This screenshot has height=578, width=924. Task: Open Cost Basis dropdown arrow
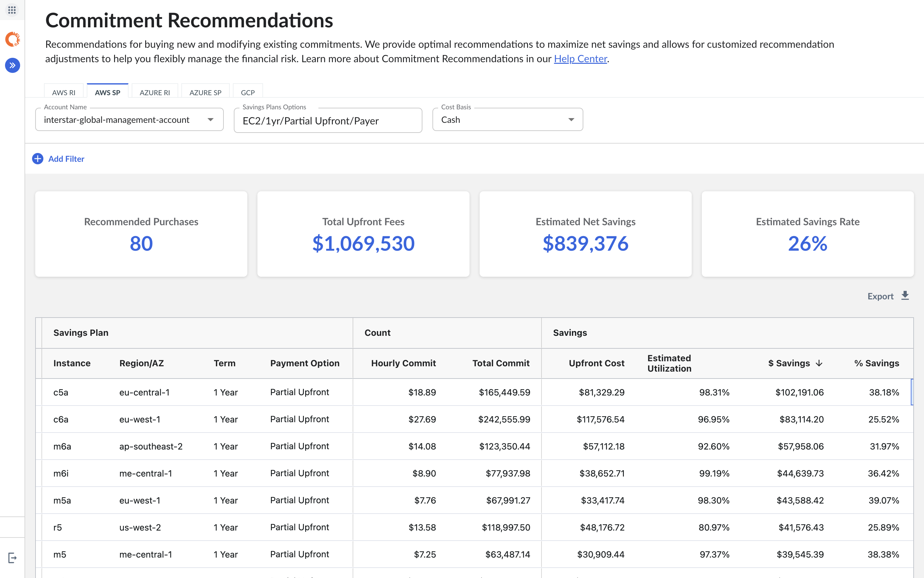click(571, 120)
